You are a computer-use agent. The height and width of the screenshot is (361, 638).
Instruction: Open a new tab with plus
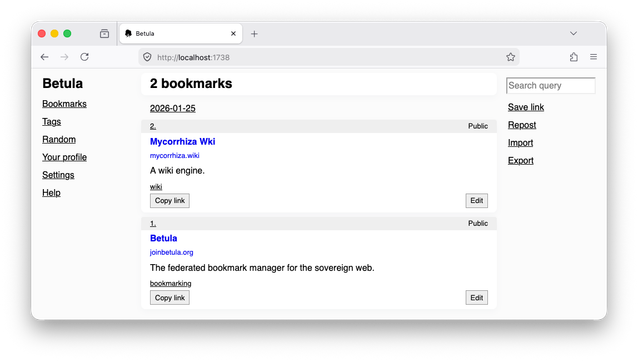click(254, 34)
